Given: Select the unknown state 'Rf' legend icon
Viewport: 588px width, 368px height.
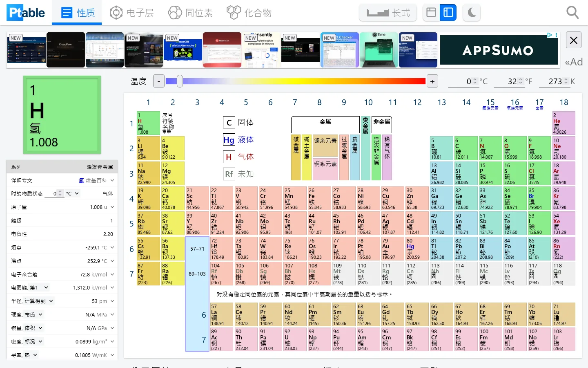Looking at the screenshot, I should [x=229, y=174].
